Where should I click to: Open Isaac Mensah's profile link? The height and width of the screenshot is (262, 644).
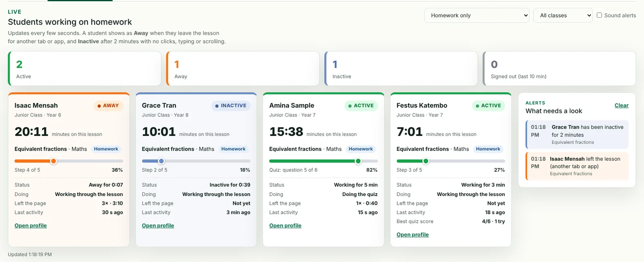tap(31, 225)
